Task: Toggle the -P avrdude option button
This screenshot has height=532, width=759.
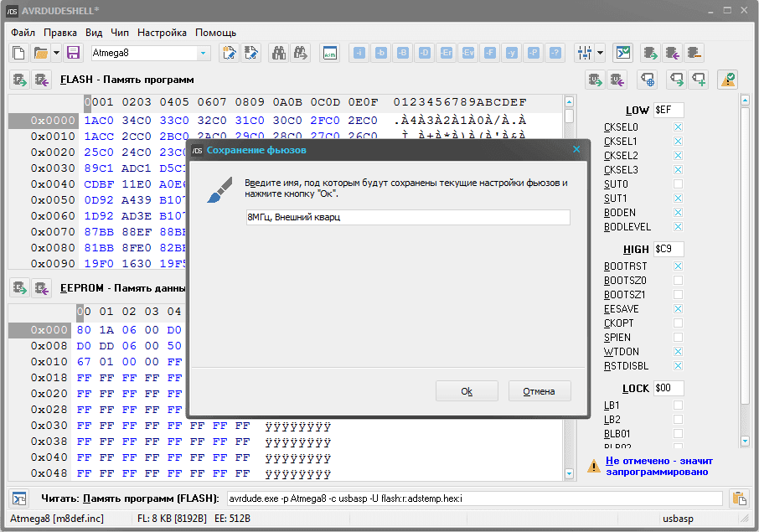Action: 534,53
